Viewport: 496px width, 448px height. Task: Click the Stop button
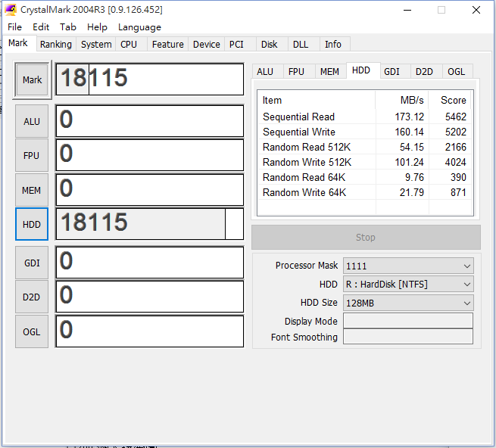366,237
